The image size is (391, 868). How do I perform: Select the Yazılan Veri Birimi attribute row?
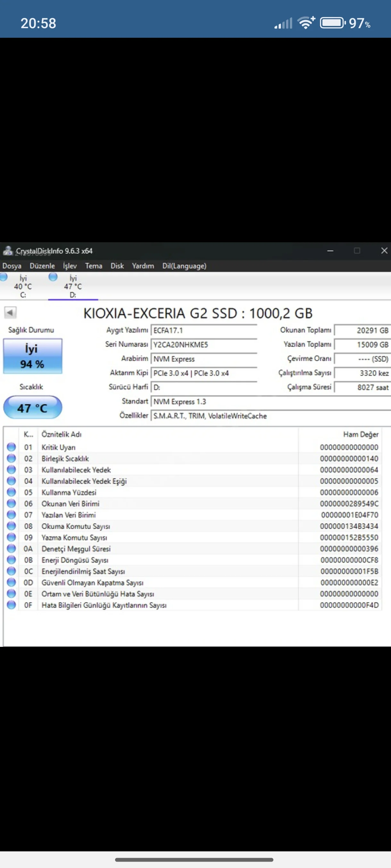69,515
